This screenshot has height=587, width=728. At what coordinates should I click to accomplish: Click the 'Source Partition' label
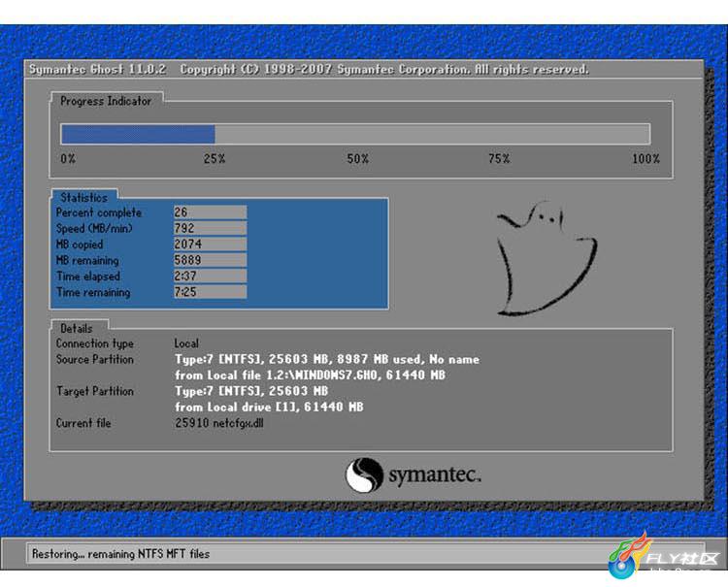tap(95, 359)
